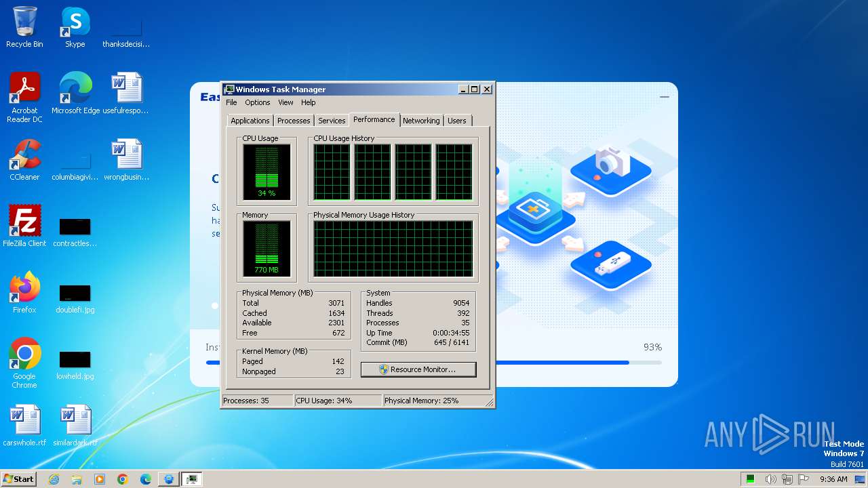Open the Acrobat Reader DC shortcut
The width and height of the screenshot is (868, 488).
[24, 98]
